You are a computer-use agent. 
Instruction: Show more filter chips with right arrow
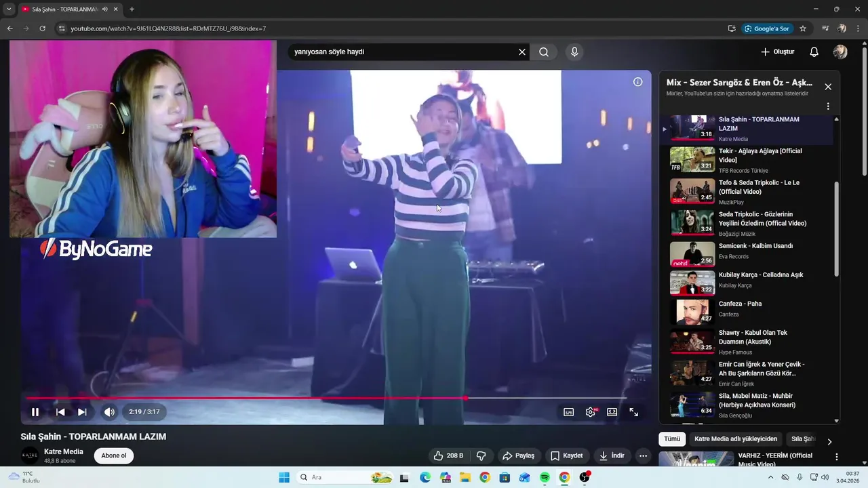click(x=829, y=442)
